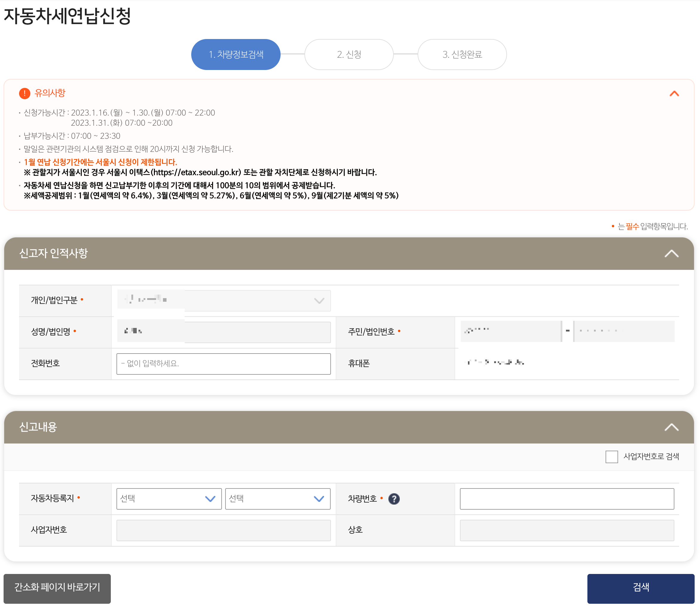
Task: Collapse the 신고내용 section
Action: 671,427
